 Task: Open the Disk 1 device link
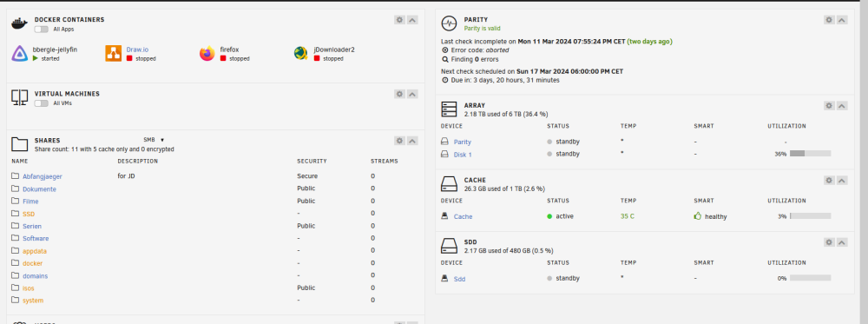click(463, 155)
